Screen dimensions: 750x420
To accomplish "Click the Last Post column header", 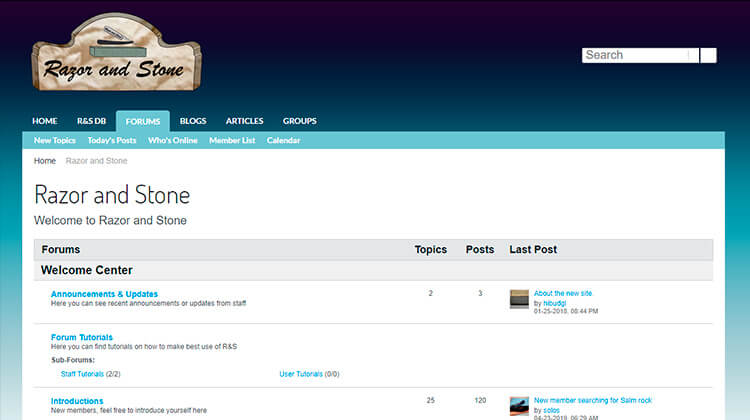I will click(x=533, y=250).
